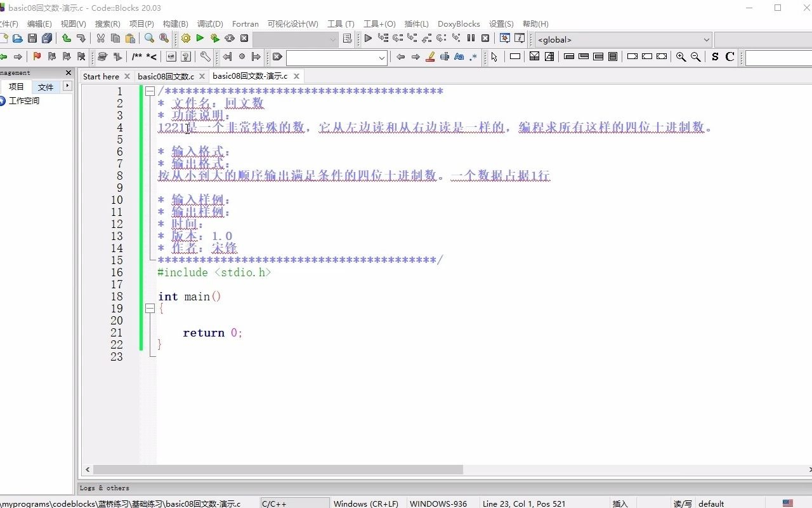812x508 pixels.
Task: Open a file with the Open icon
Action: click(x=18, y=38)
